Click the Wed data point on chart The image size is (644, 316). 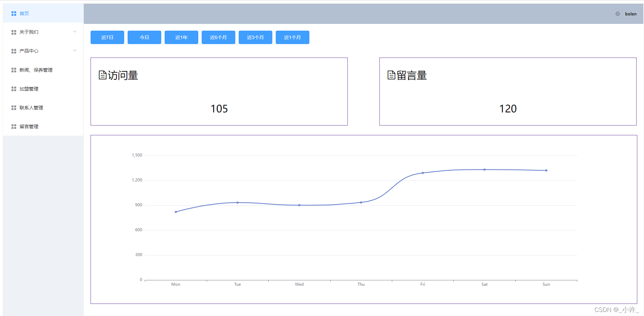tap(299, 205)
